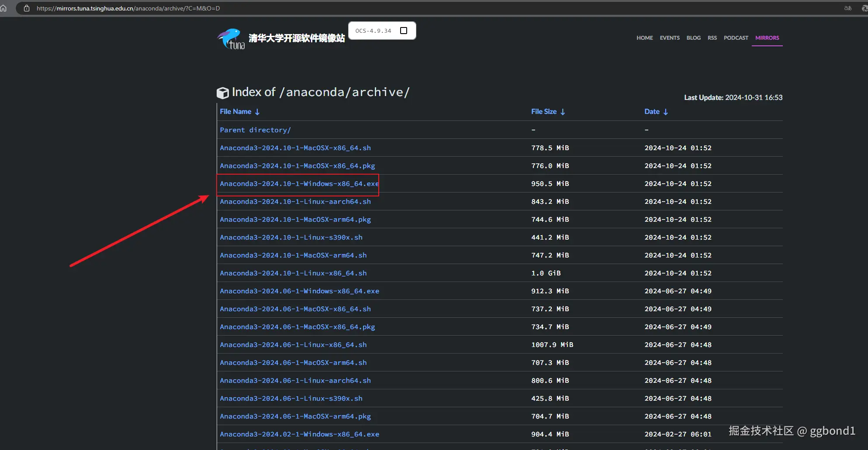Viewport: 868px width, 450px height.
Task: Click the 1007.9 MiB file size
Action: coord(552,345)
